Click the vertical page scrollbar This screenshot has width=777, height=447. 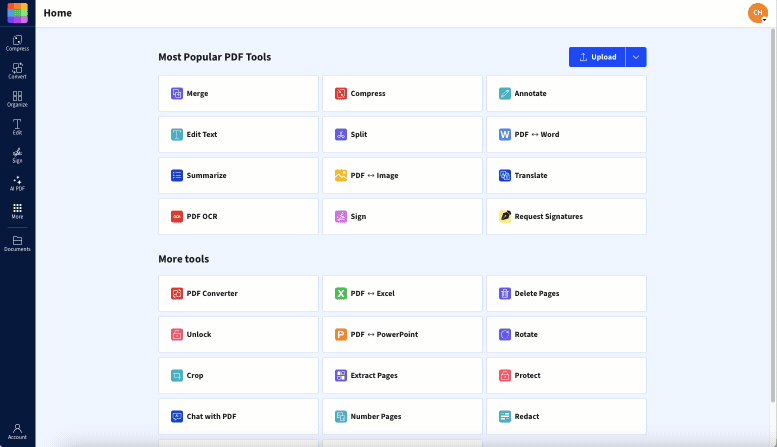(x=773, y=216)
